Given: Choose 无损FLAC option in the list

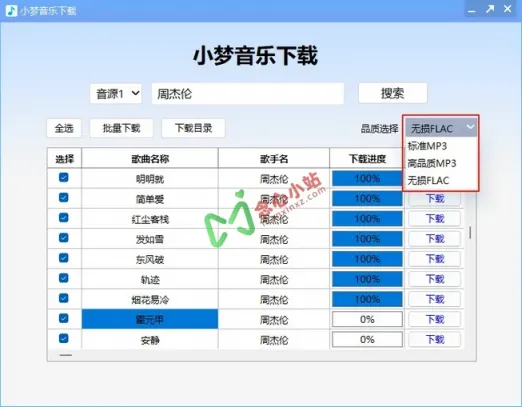Looking at the screenshot, I should 441,181.
